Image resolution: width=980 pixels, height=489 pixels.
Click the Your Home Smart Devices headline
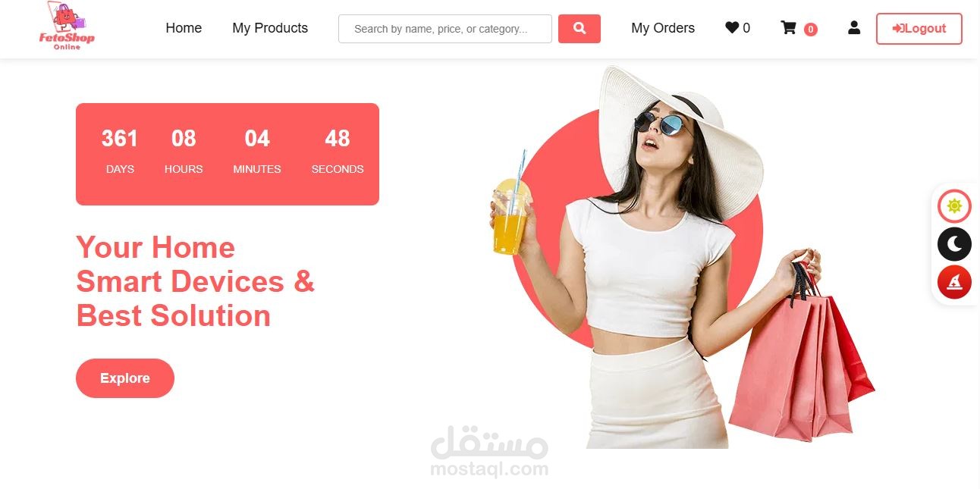(195, 281)
